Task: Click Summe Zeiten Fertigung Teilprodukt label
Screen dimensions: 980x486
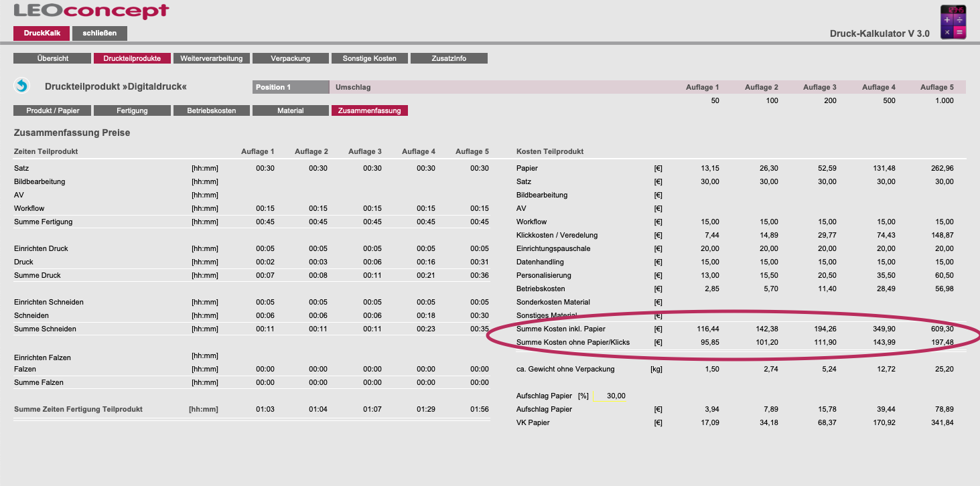Action: click(x=78, y=409)
